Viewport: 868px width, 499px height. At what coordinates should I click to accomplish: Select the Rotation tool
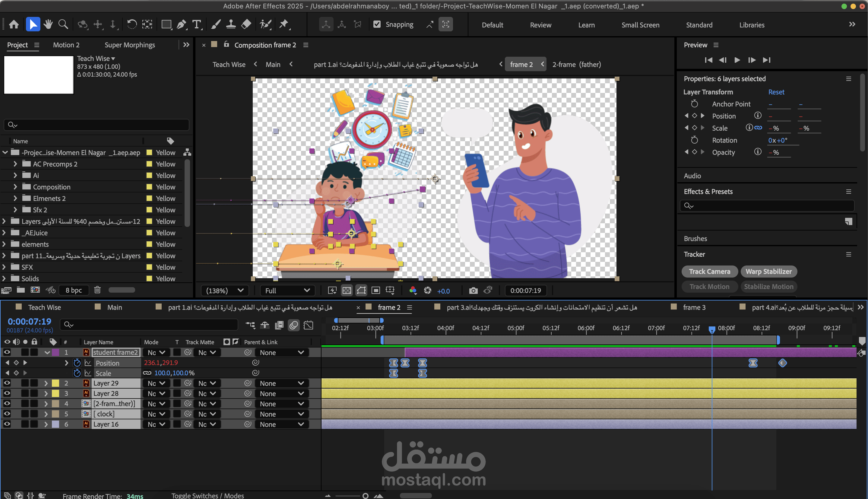click(131, 24)
